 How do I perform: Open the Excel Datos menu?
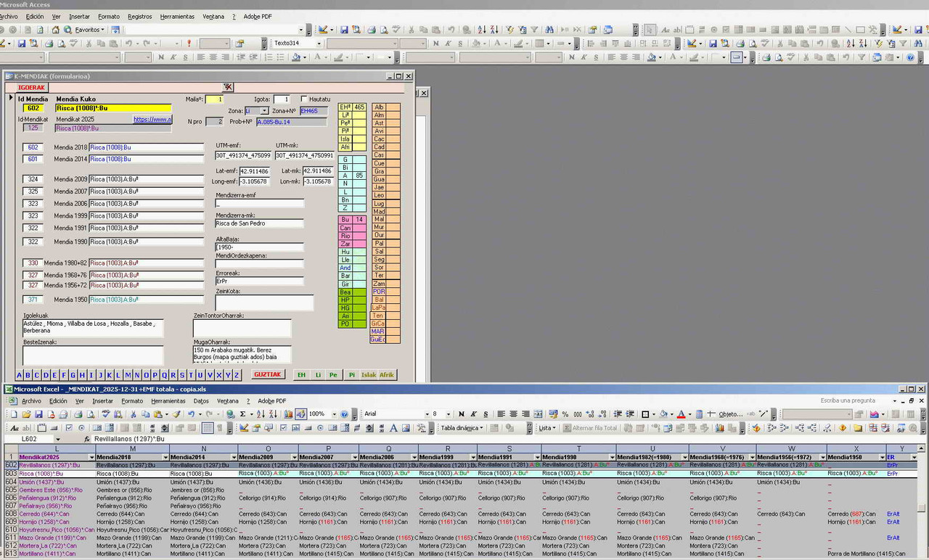[201, 400]
